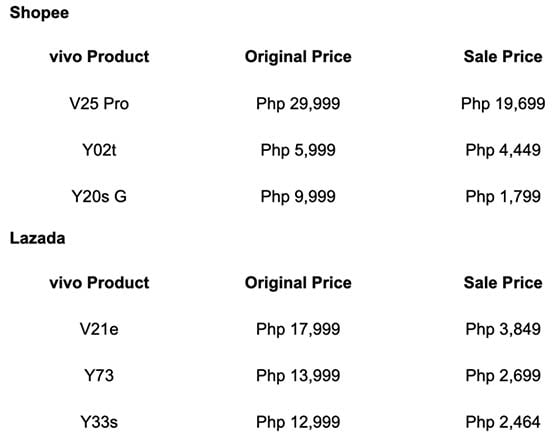555x440 pixels.
Task: Click the Php 5,999 original price
Action: [x=298, y=150]
